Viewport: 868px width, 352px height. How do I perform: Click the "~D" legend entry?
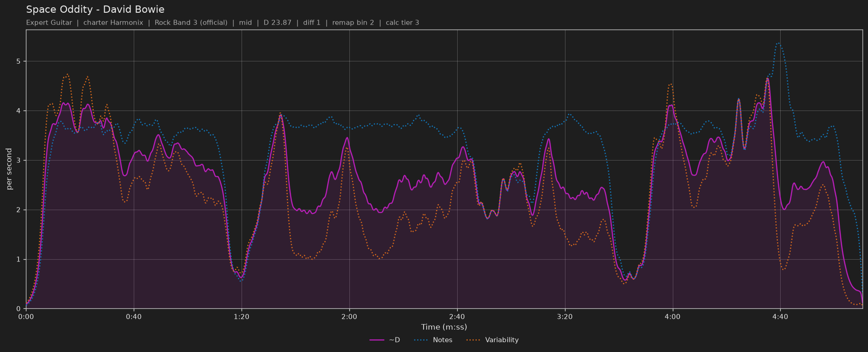[x=385, y=340]
